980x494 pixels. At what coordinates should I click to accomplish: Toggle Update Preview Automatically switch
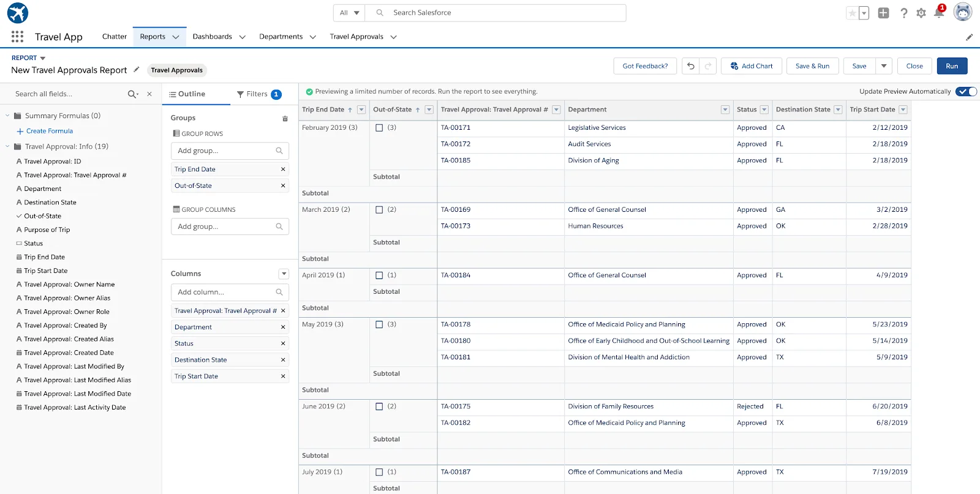point(966,92)
